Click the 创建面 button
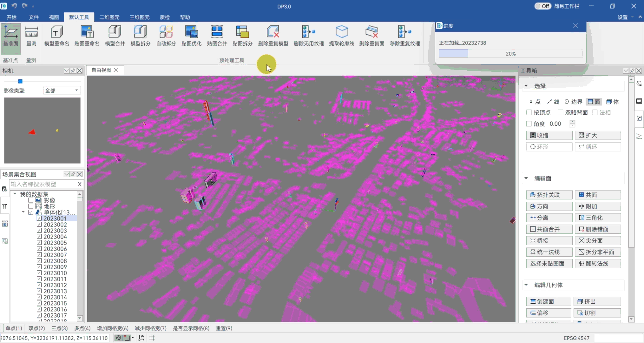The width and height of the screenshot is (644, 343). [549, 301]
